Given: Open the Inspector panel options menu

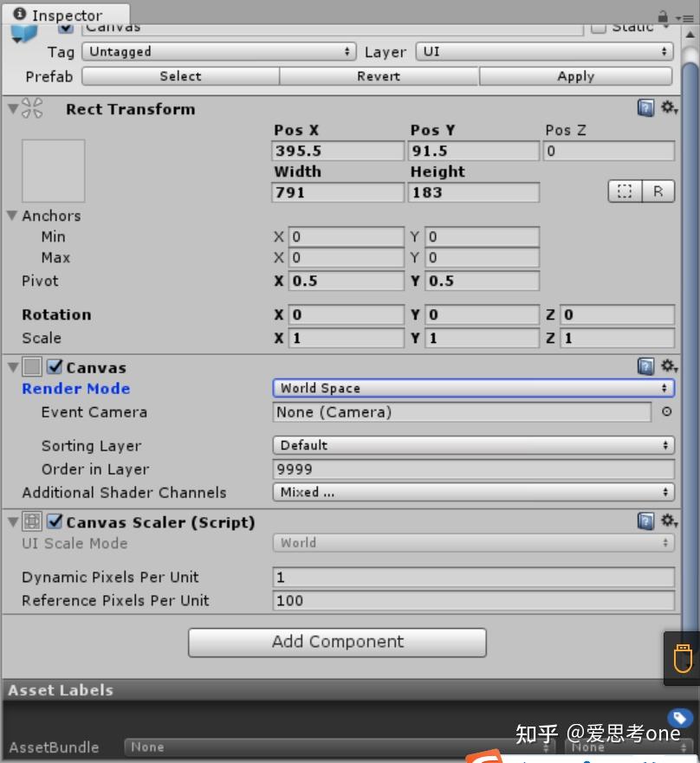Looking at the screenshot, I should click(684, 18).
